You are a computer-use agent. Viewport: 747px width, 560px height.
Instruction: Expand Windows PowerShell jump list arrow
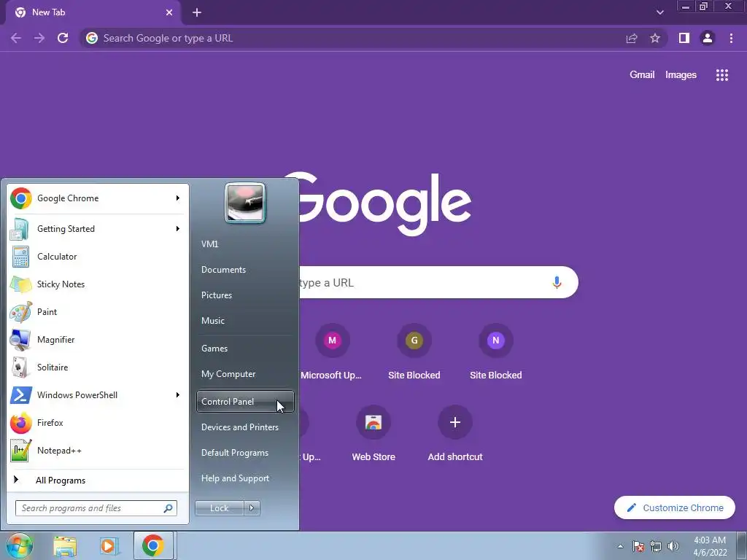(178, 394)
